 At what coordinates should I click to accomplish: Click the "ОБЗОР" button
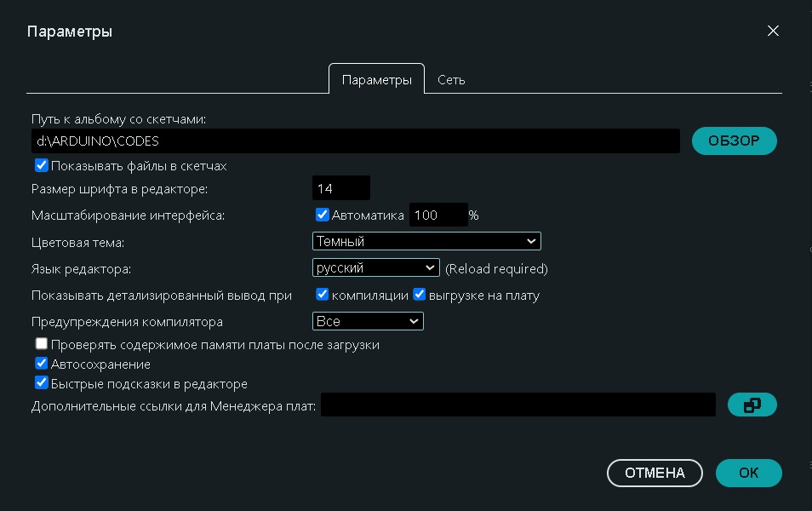[x=734, y=141]
